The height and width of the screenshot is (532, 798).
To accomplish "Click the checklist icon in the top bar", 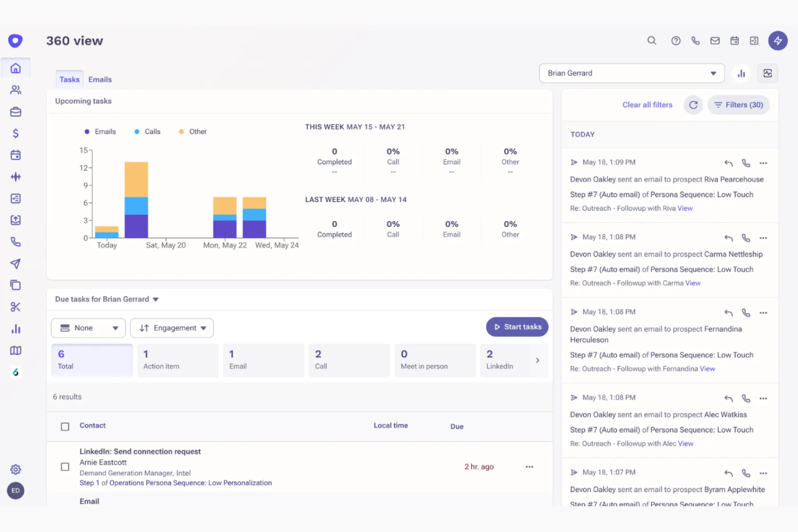I will coord(754,40).
